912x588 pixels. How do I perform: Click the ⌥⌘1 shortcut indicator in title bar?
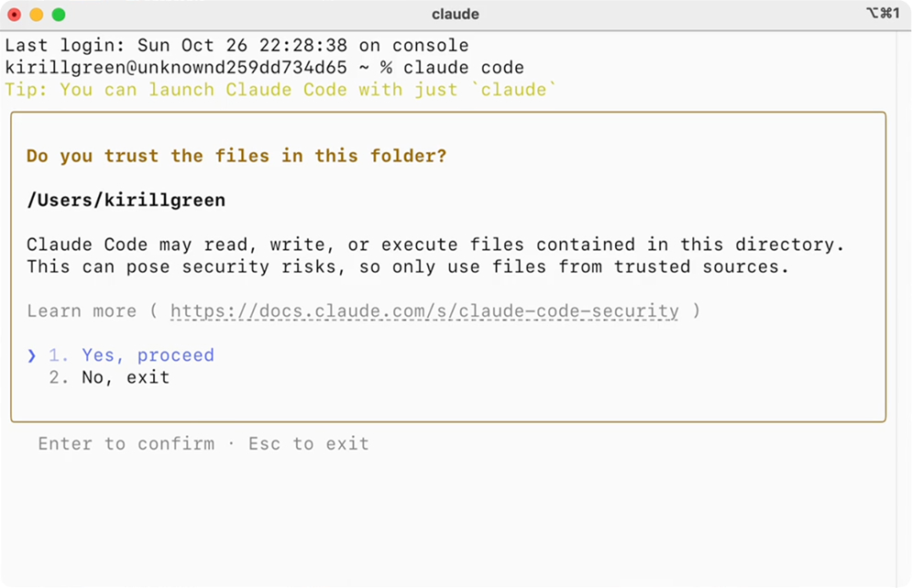[882, 14]
